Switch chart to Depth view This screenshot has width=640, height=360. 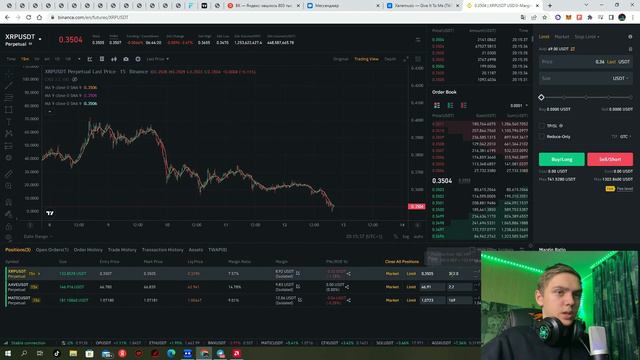[x=390, y=59]
